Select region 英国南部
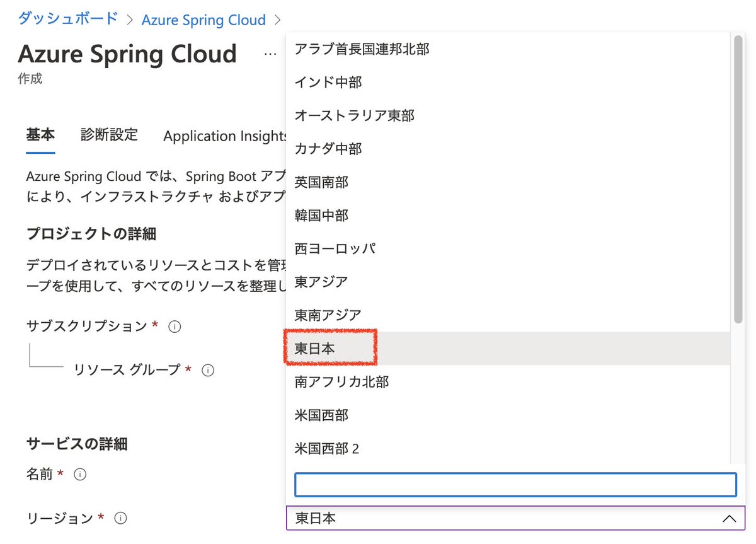Screen dimensions: 756x544 [508, 182]
